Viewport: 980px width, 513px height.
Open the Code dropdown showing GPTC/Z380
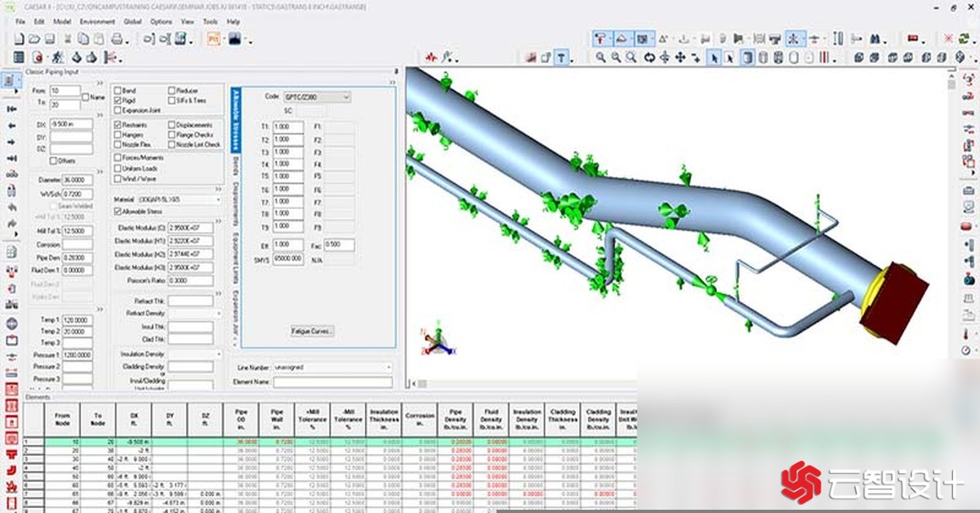346,96
